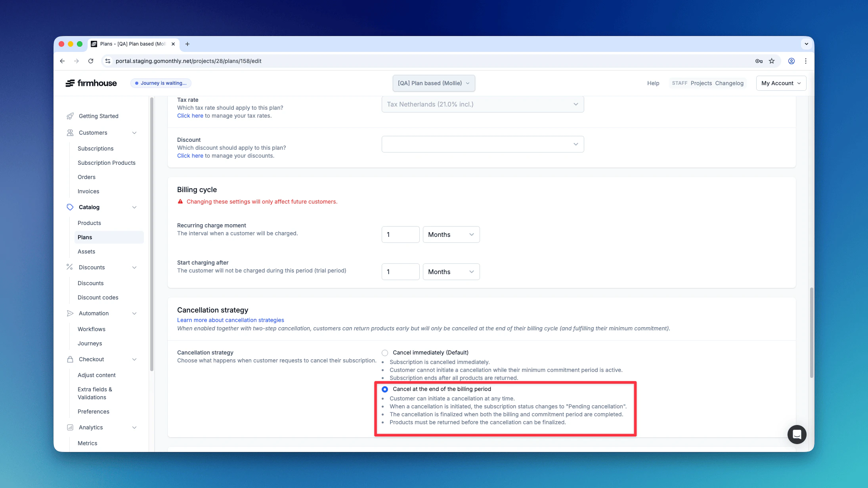
Task: Open Learn more about cancellation strategies link
Action: (x=230, y=320)
